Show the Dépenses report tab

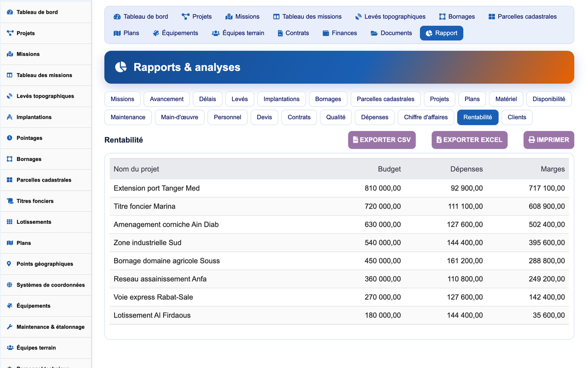click(375, 117)
